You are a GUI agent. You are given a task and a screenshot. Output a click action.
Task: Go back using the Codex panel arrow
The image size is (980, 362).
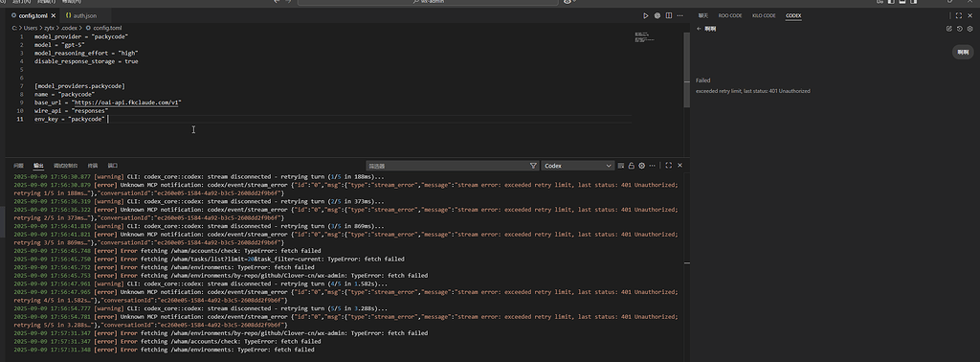point(699,29)
